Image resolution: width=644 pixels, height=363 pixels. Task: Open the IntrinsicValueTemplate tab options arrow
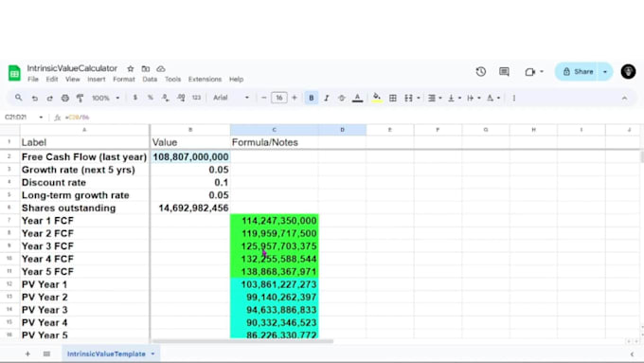(152, 354)
